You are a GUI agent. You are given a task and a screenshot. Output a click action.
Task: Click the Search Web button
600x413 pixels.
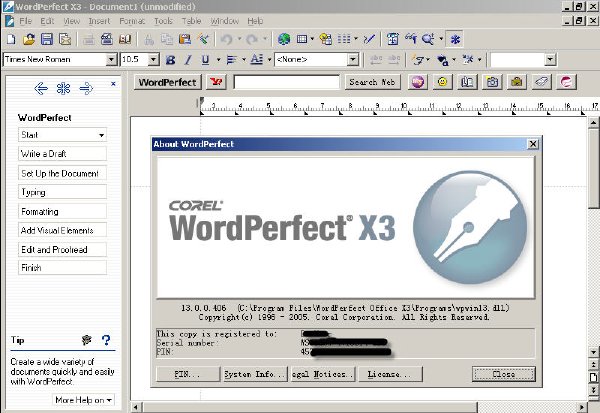(372, 82)
